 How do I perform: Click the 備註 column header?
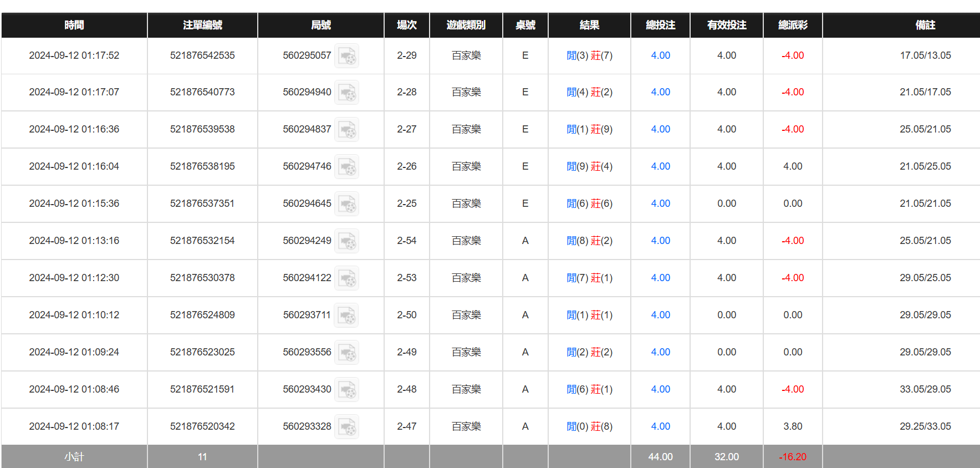click(x=925, y=25)
